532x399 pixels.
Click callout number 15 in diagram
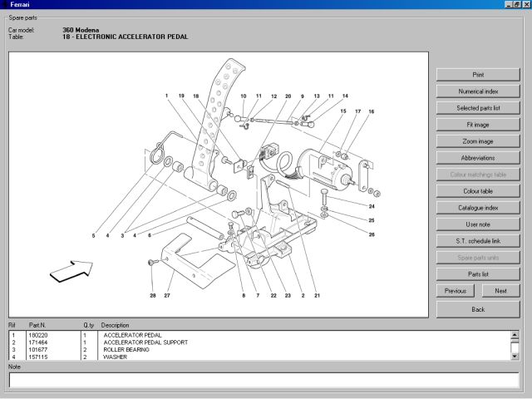(343, 111)
